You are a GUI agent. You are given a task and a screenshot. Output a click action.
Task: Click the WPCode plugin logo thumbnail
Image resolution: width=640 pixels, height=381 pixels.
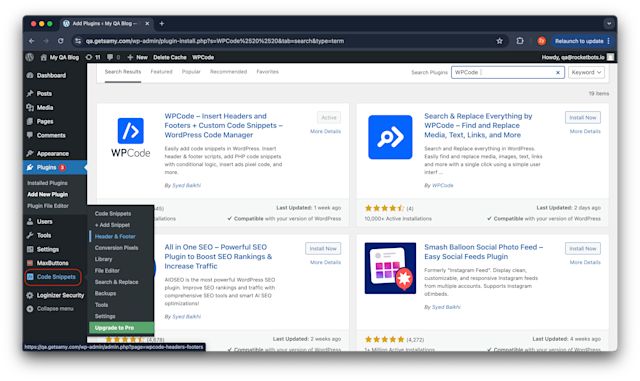click(x=131, y=137)
